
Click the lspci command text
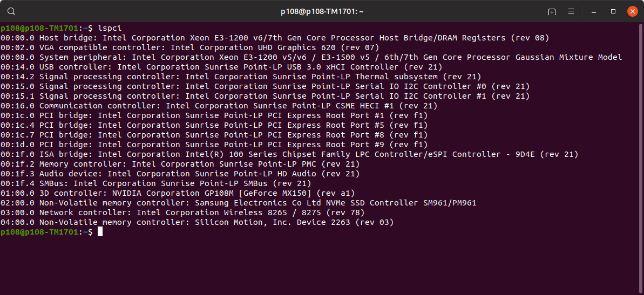[x=110, y=28]
